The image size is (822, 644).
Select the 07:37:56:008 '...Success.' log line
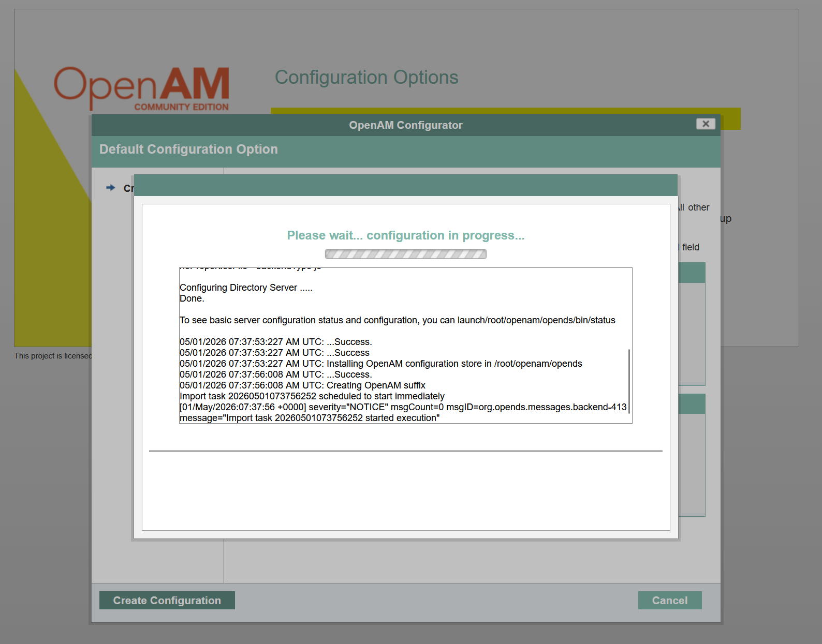pyautogui.click(x=276, y=375)
